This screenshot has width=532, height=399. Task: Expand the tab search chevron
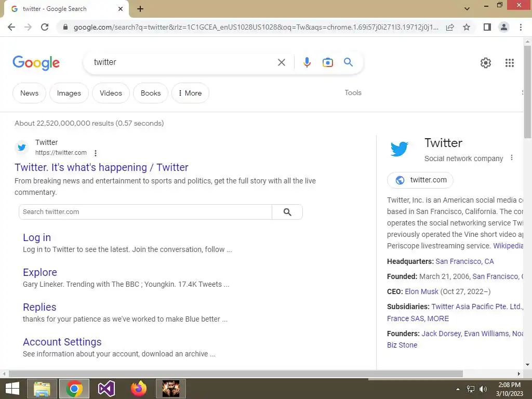click(467, 8)
